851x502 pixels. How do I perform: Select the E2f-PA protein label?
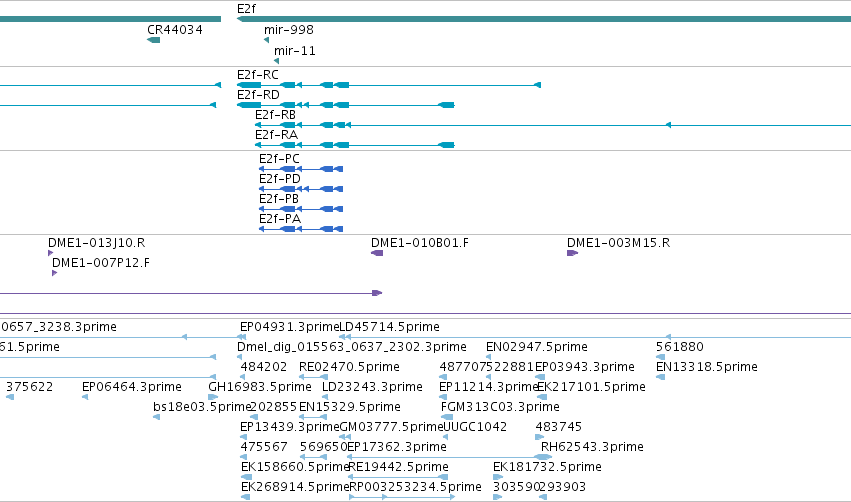[x=280, y=219]
